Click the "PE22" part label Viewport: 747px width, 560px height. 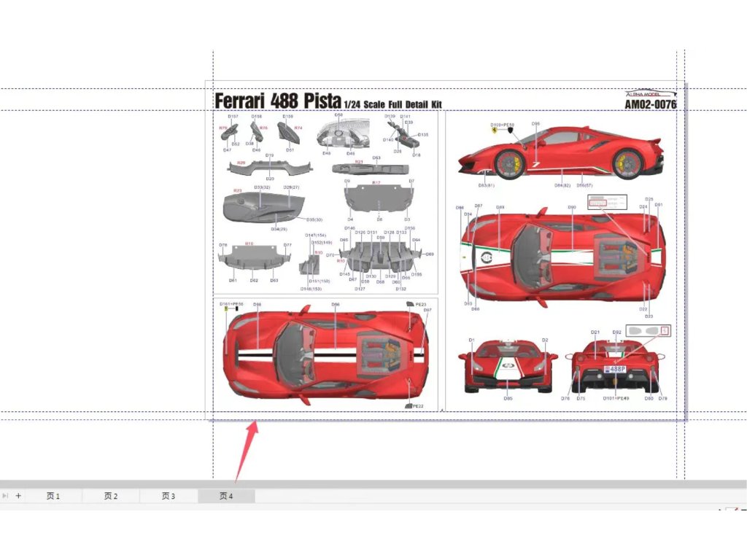click(x=418, y=406)
